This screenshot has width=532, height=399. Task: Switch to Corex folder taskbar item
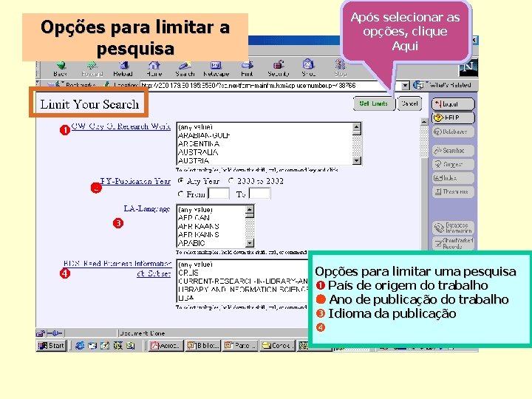click(277, 345)
